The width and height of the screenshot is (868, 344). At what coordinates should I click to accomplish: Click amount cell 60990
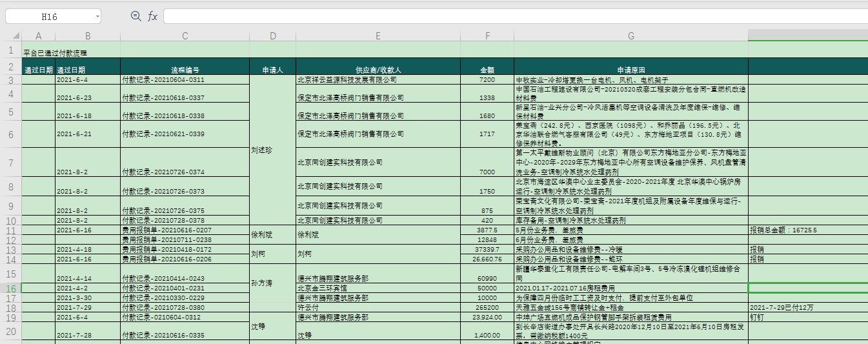(x=487, y=274)
